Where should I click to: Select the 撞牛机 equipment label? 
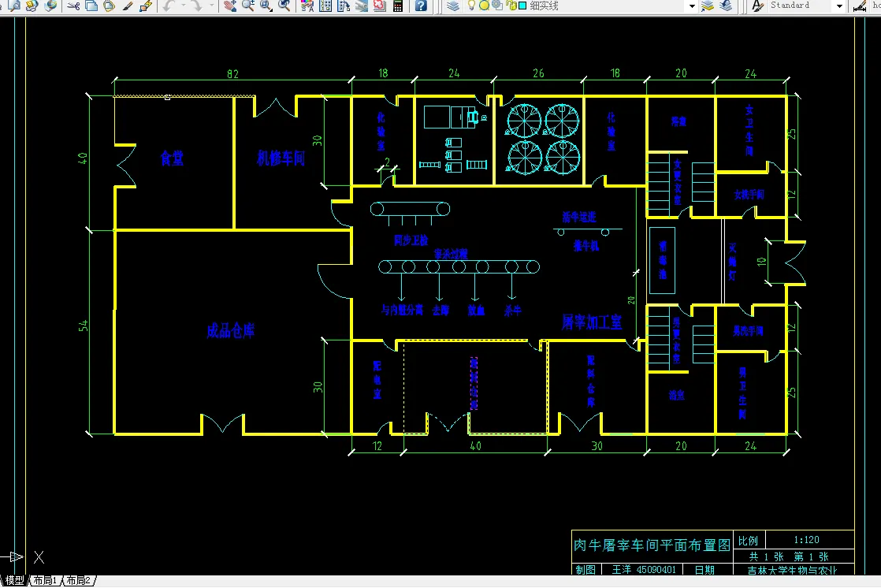point(586,246)
